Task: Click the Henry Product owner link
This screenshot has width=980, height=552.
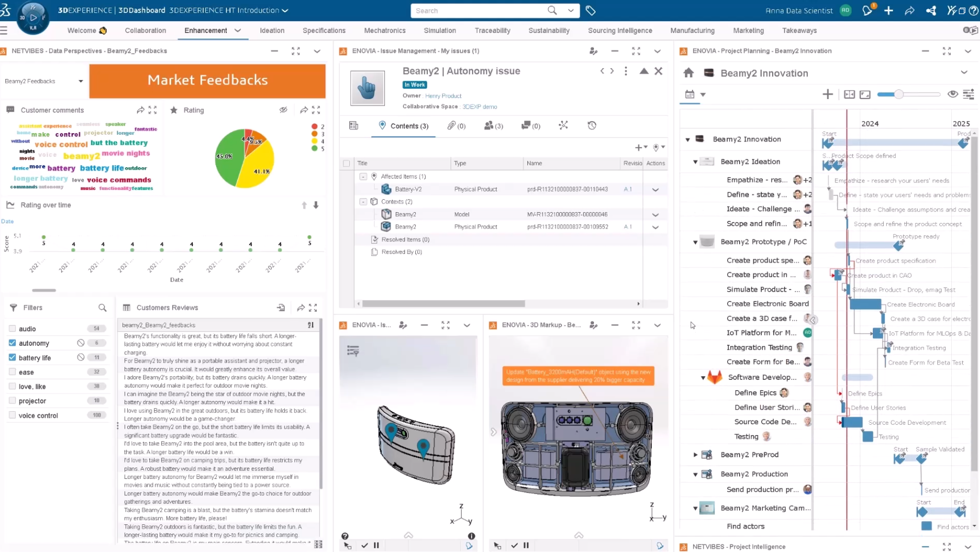Action: 443,96
